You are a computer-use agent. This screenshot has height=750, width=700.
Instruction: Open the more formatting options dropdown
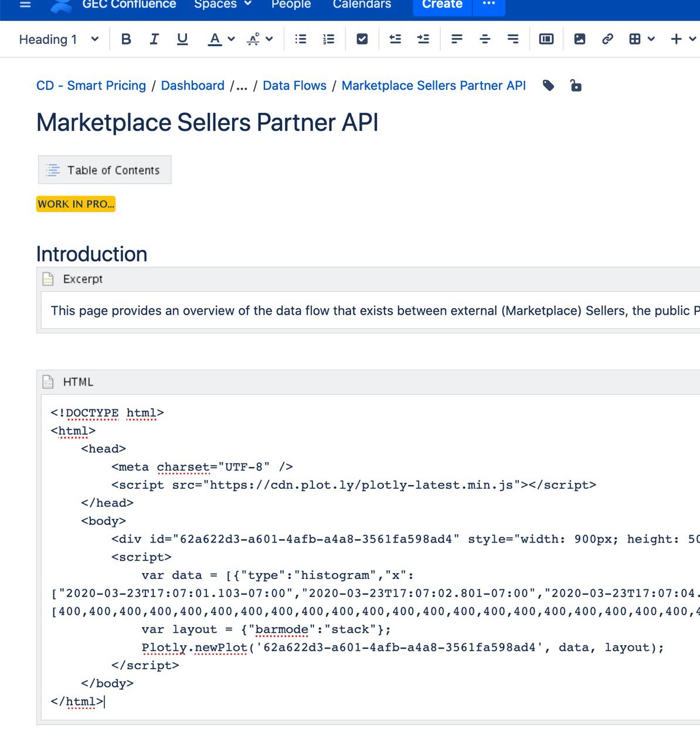coord(260,39)
